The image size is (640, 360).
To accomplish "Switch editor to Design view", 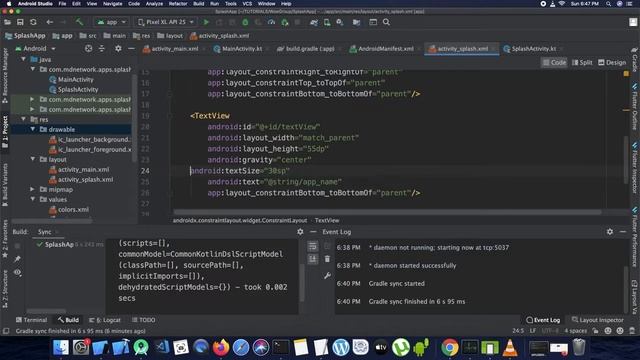I will [612, 62].
